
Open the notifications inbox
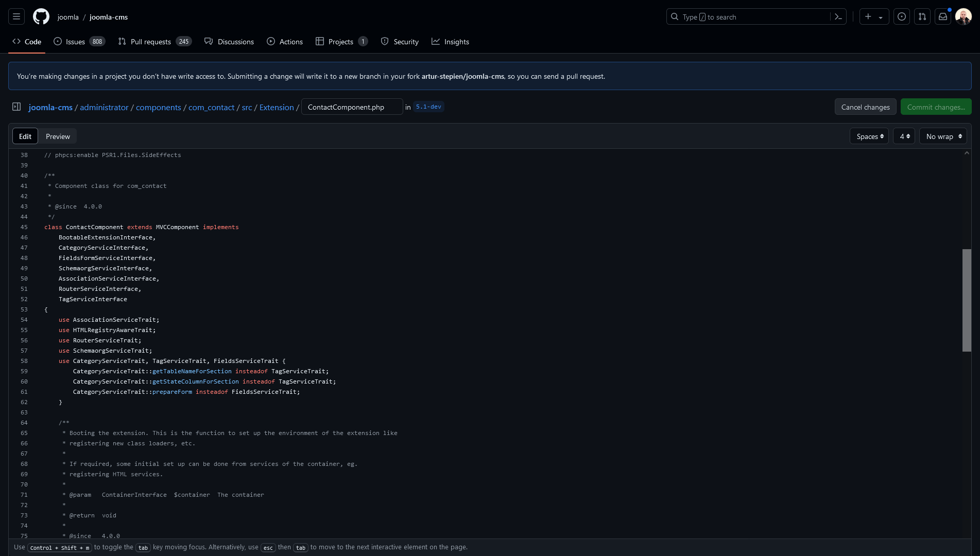(943, 16)
